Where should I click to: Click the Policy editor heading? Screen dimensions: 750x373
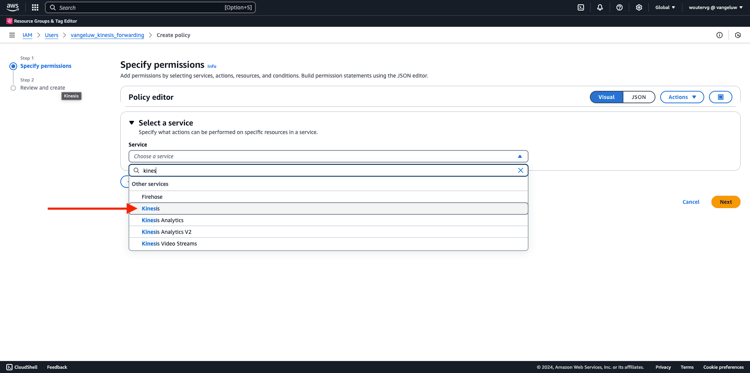pyautogui.click(x=151, y=98)
